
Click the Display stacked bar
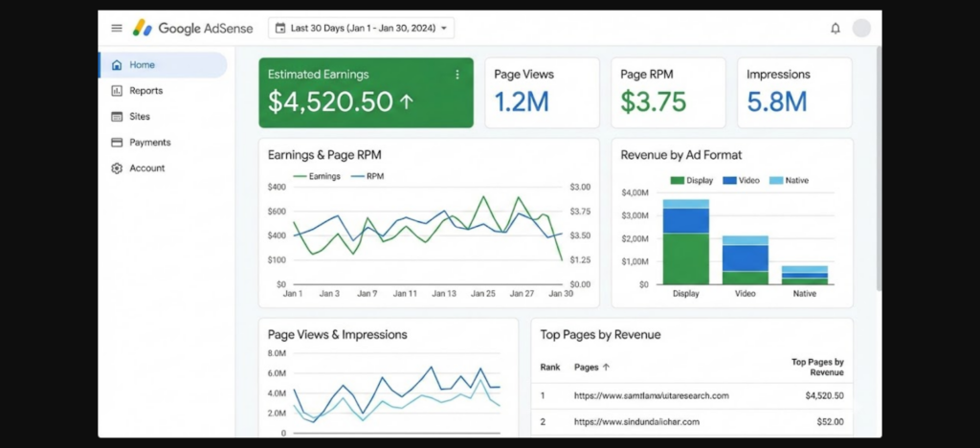point(685,242)
